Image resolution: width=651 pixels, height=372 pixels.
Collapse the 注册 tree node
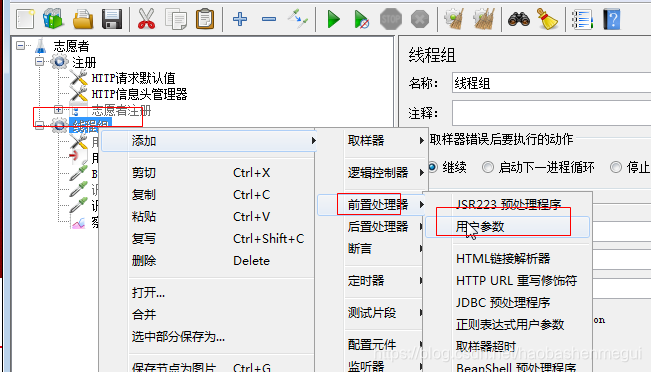[x=39, y=62]
